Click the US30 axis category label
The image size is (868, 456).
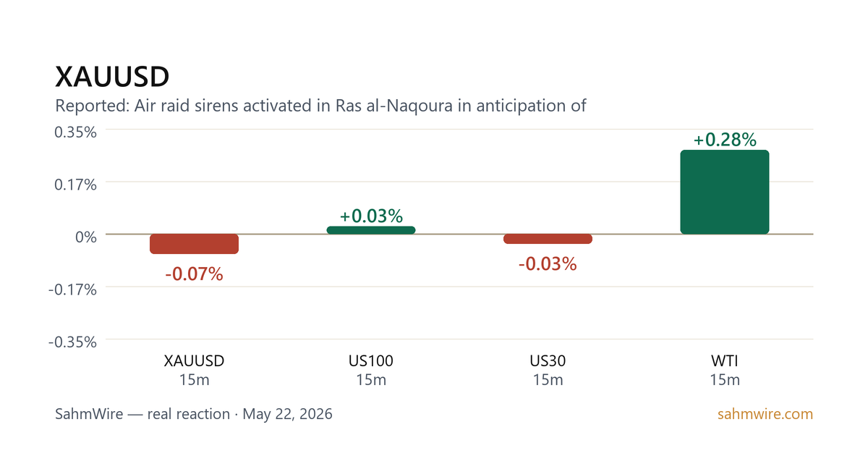[548, 361]
